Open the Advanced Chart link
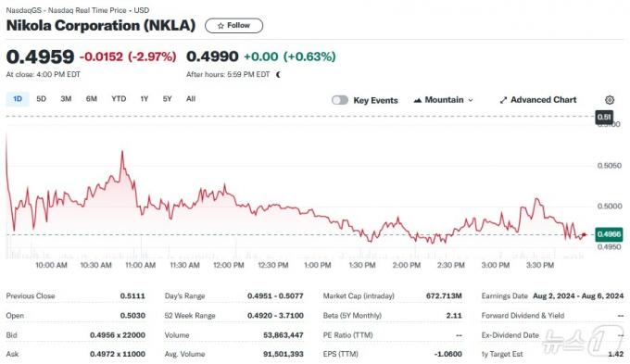This screenshot has width=630, height=364. [538, 100]
